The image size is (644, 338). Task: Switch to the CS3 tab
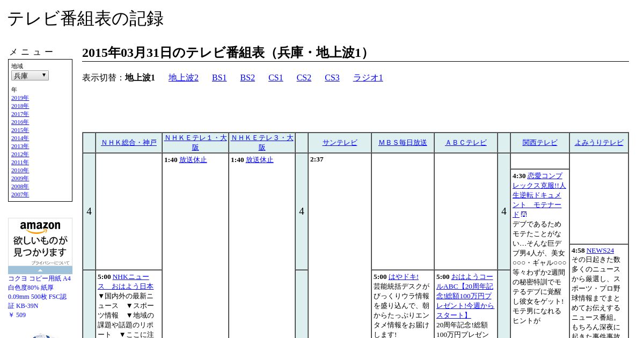pos(332,78)
